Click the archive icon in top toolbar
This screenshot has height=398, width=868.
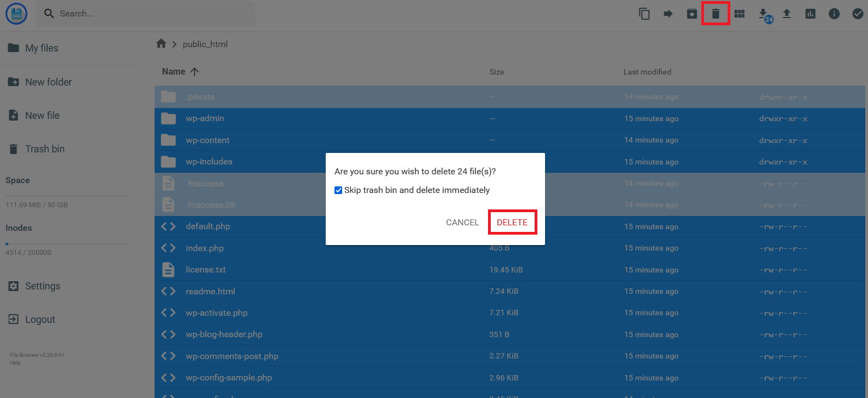pos(692,14)
